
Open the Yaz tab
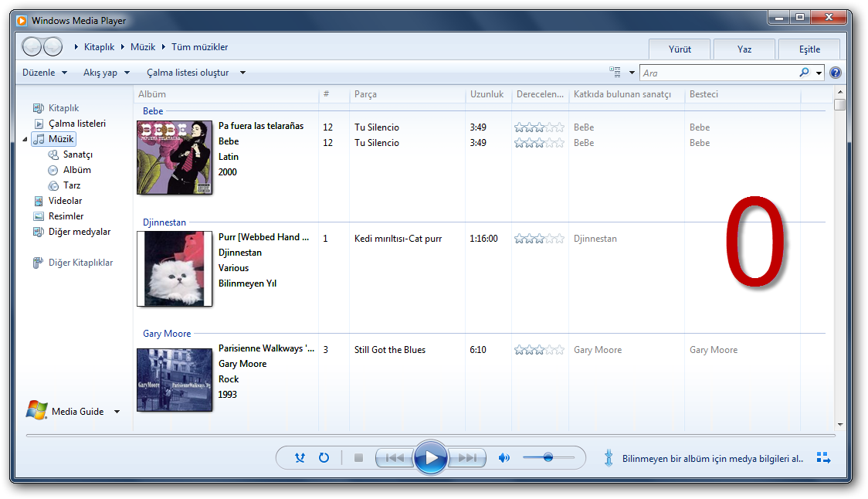744,49
